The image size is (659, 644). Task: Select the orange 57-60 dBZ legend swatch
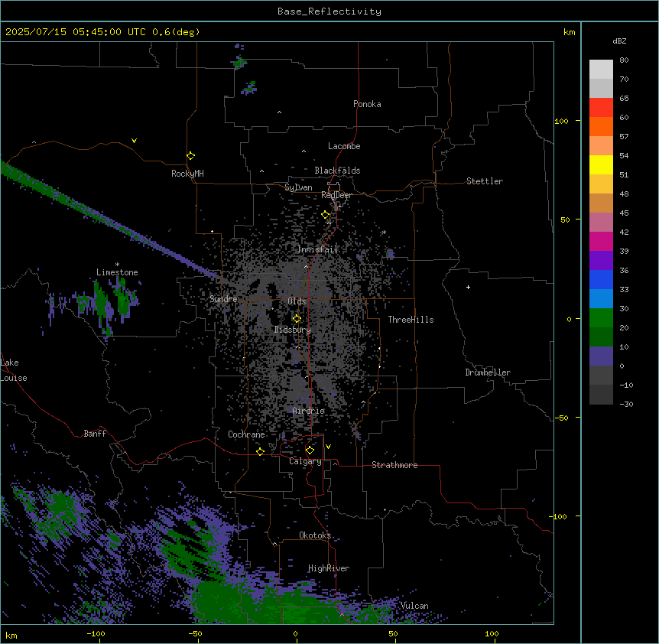click(601, 126)
